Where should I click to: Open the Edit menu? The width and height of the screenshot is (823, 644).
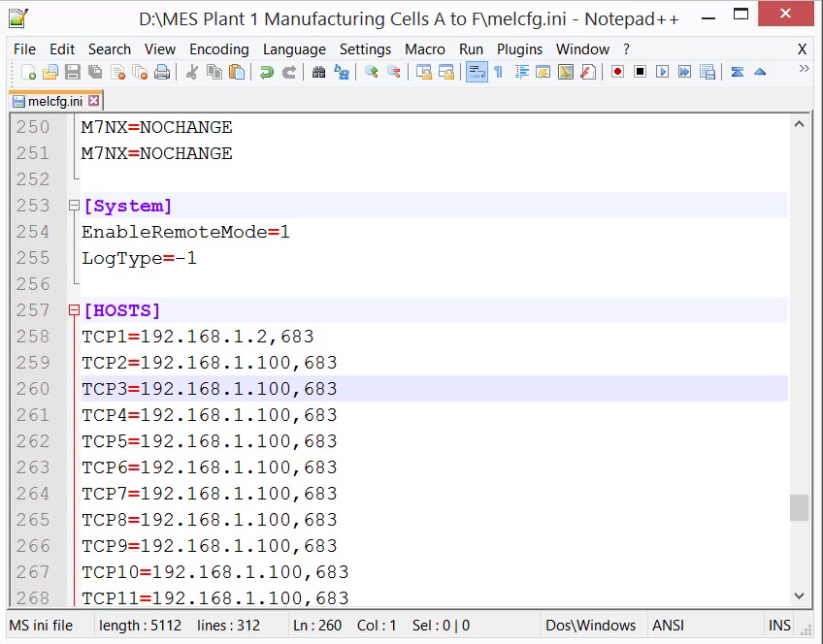pyautogui.click(x=62, y=49)
